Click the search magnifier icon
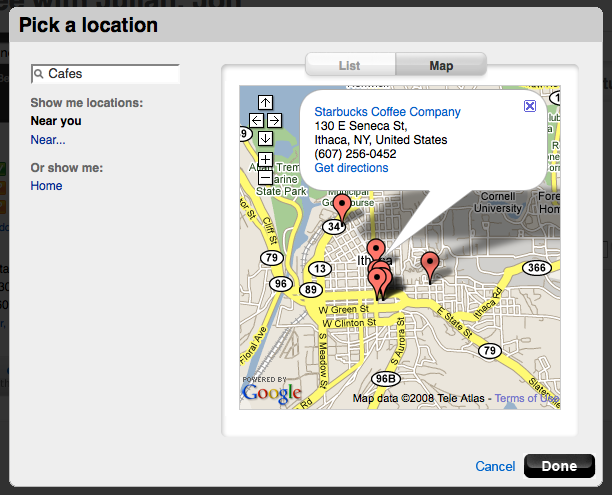The height and width of the screenshot is (495, 612). pyautogui.click(x=38, y=73)
